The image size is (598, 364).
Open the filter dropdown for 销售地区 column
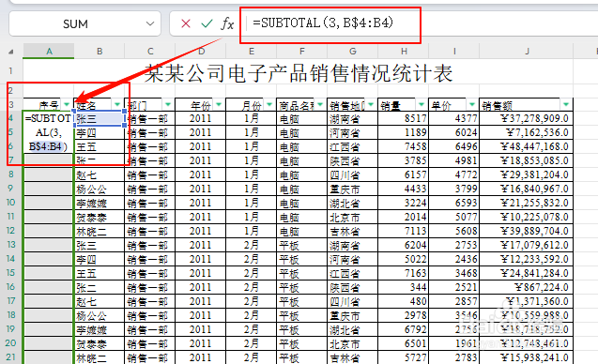(x=371, y=104)
